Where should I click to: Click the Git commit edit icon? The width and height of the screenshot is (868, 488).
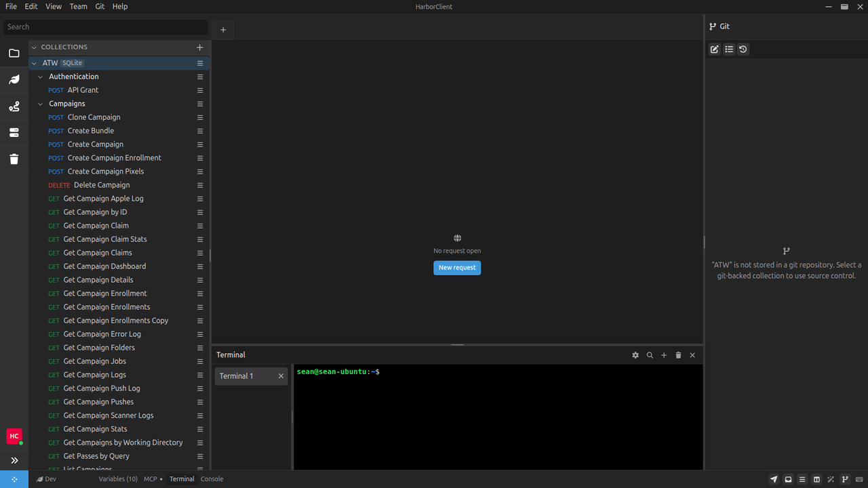(x=714, y=49)
